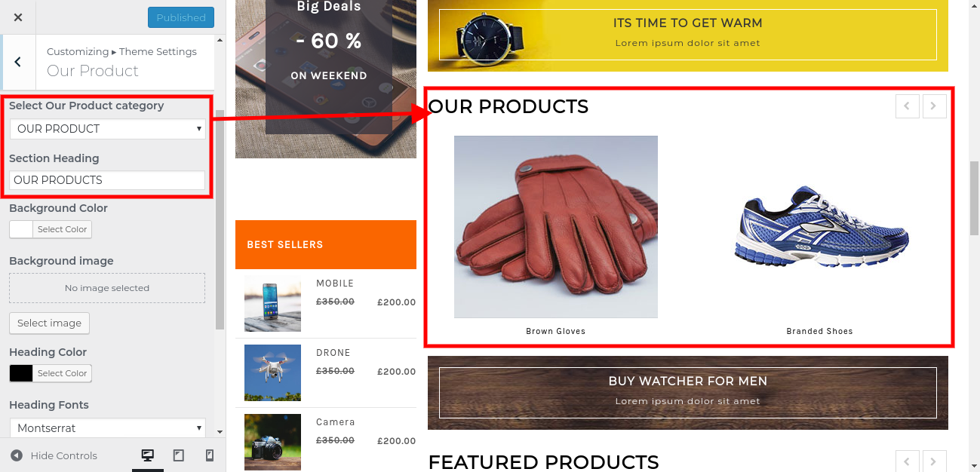Close the customizer with the X icon
Image resolution: width=980 pixels, height=472 pixels.
[x=18, y=17]
